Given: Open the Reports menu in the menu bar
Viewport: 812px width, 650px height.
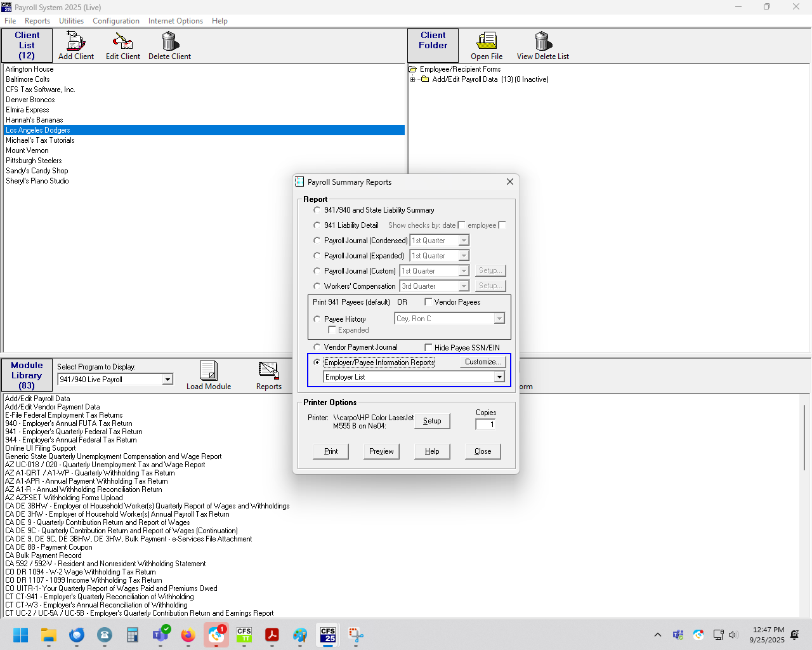Looking at the screenshot, I should tap(37, 21).
